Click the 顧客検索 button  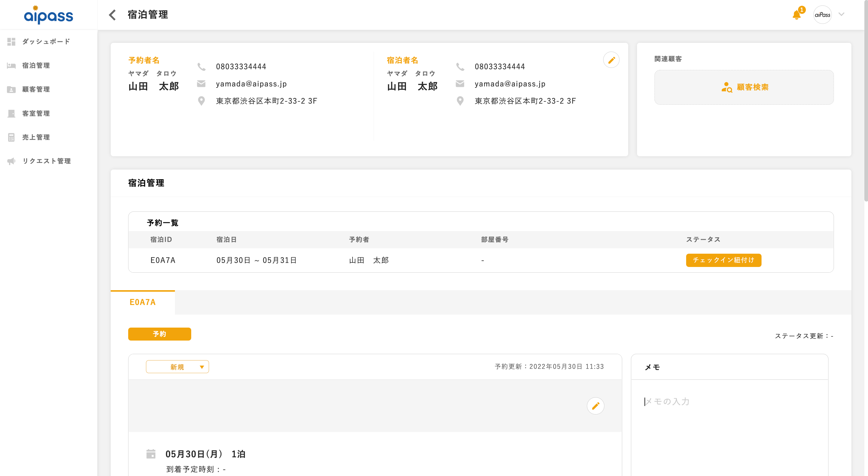[744, 87]
